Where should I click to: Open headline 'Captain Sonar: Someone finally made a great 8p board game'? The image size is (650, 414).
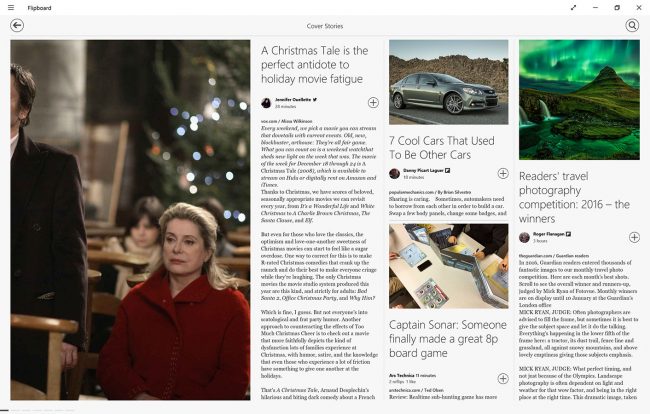tap(448, 339)
